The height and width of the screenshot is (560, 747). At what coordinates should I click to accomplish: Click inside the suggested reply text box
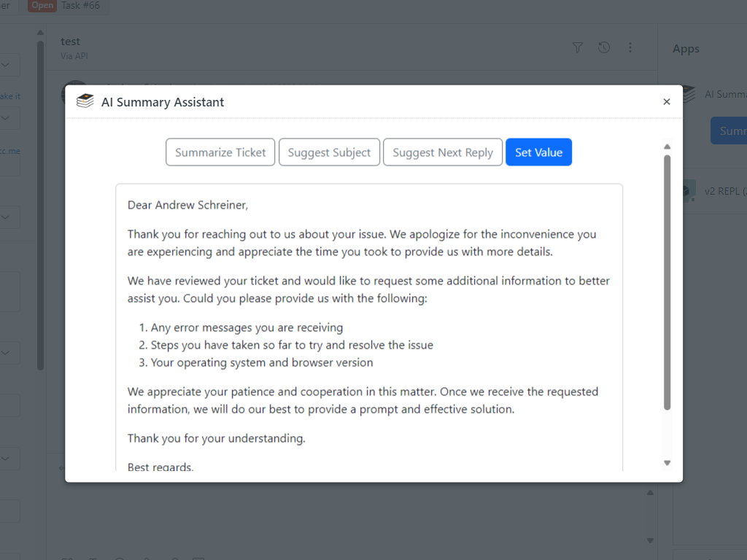coord(368,328)
